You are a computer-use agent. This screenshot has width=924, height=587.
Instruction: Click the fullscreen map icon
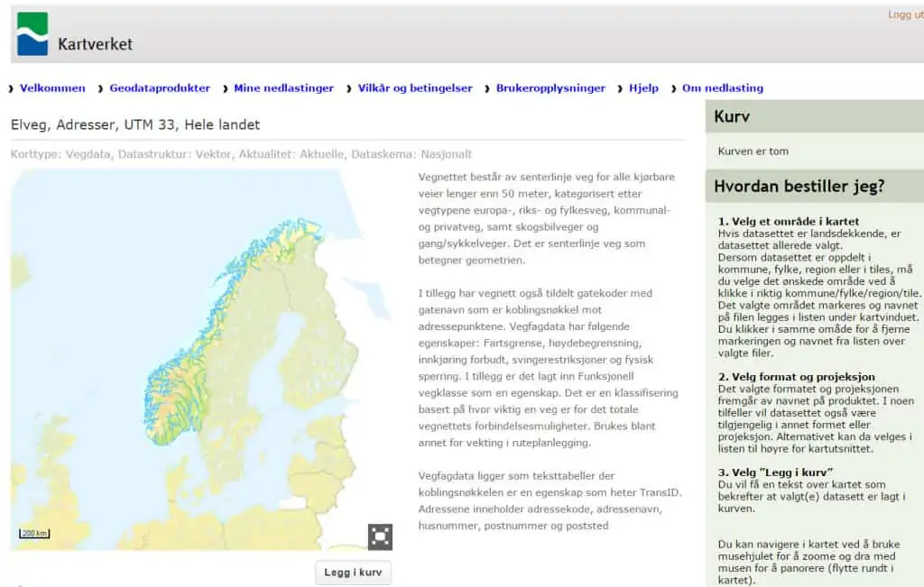point(380,537)
